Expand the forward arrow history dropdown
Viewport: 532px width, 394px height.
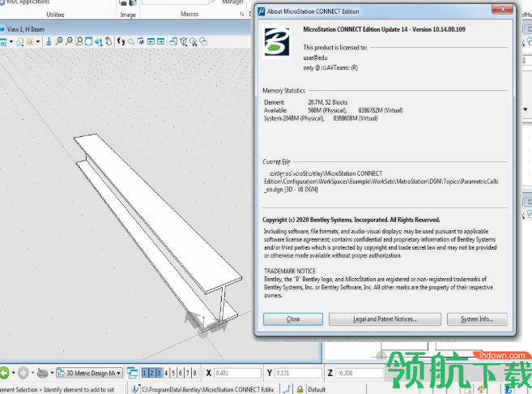coord(32,373)
